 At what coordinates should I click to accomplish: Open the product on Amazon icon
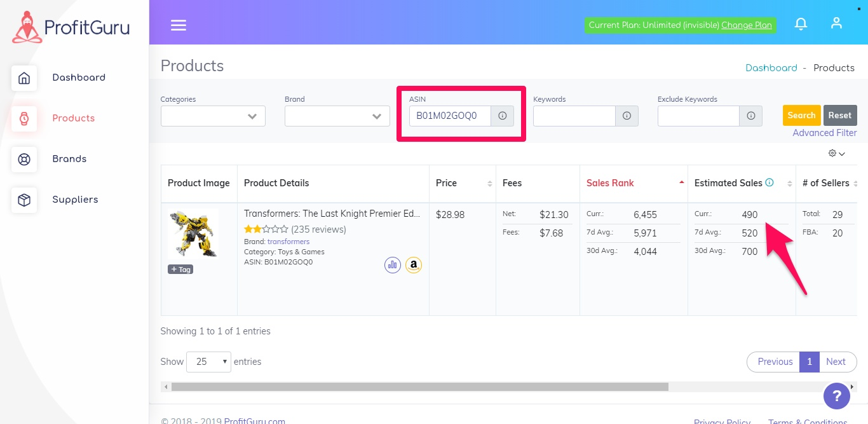click(414, 265)
